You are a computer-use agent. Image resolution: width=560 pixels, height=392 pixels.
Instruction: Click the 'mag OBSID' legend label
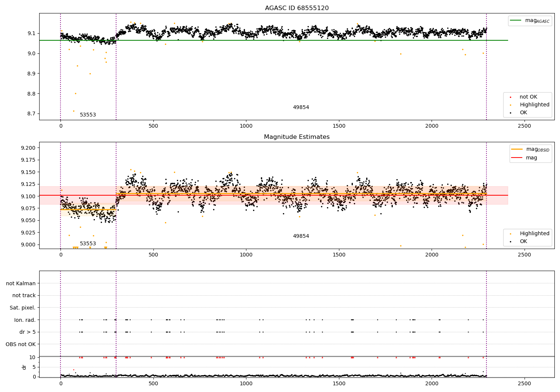[538, 149]
